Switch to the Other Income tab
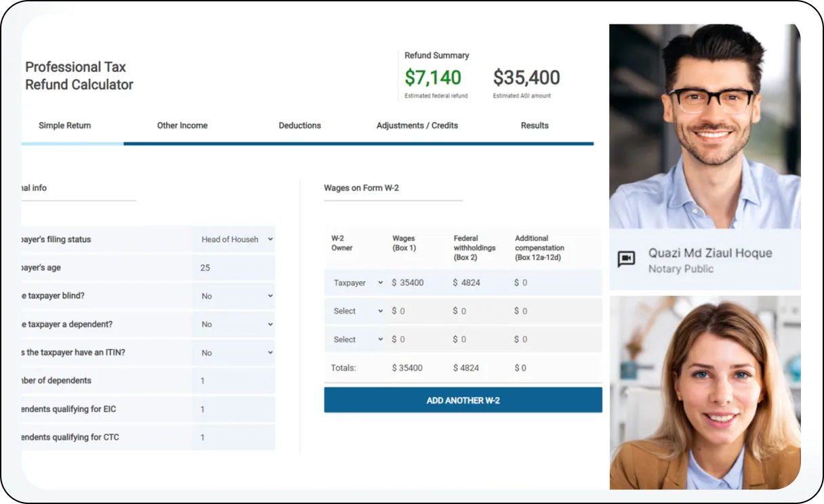 (x=182, y=125)
